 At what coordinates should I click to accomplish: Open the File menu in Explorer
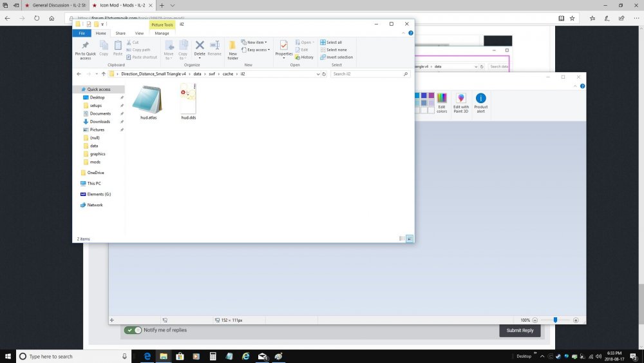click(x=82, y=33)
